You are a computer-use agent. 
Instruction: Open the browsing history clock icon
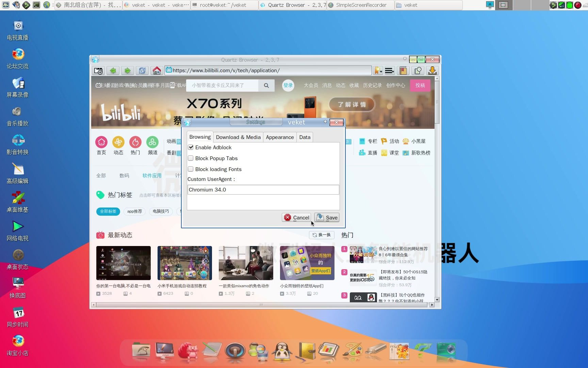click(418, 71)
